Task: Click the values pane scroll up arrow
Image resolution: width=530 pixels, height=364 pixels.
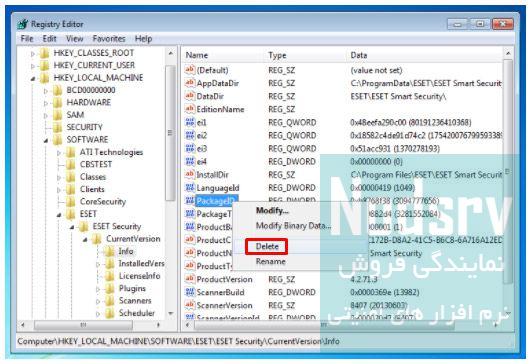Action: coord(508,53)
